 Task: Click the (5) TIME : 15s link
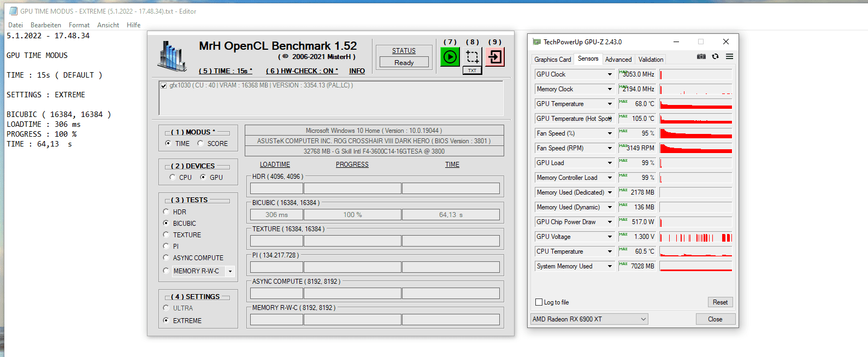[226, 71]
